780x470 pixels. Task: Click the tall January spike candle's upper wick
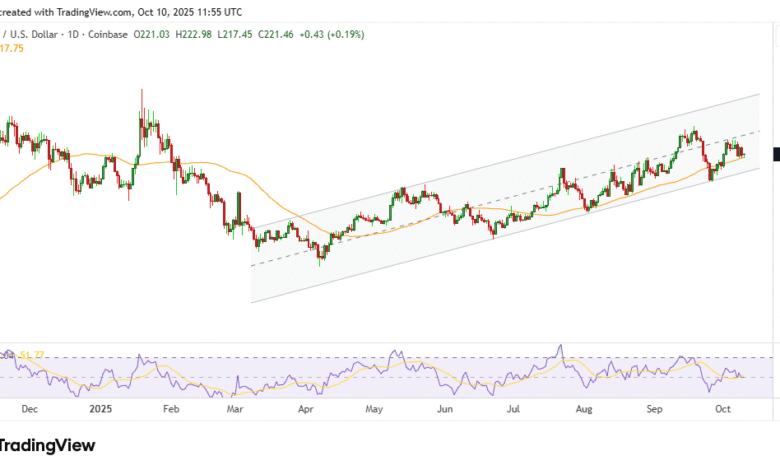[141, 100]
